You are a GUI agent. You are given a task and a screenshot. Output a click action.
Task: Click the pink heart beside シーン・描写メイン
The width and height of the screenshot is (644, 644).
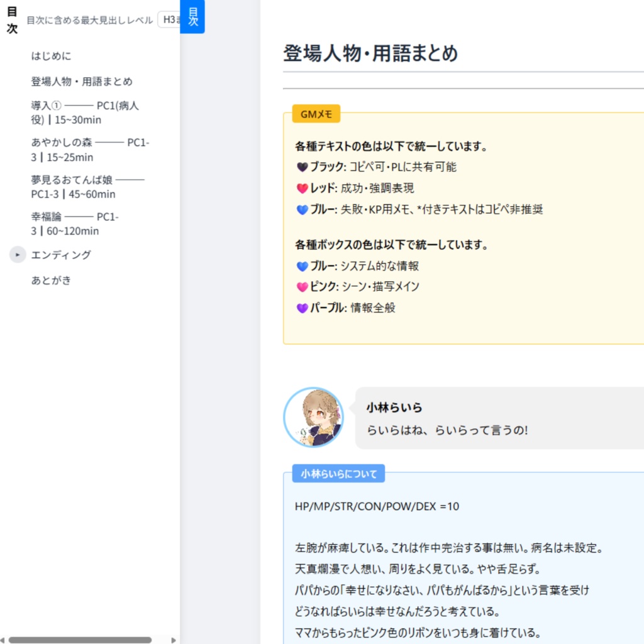[x=302, y=287]
